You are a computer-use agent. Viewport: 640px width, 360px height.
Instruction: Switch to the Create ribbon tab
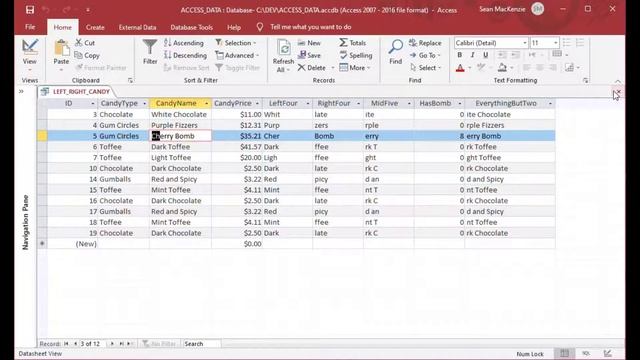(95, 27)
